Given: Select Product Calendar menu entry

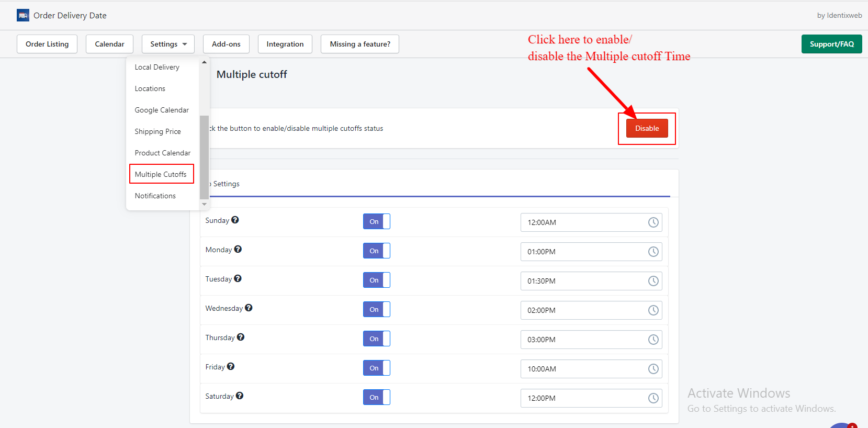Looking at the screenshot, I should pyautogui.click(x=163, y=153).
